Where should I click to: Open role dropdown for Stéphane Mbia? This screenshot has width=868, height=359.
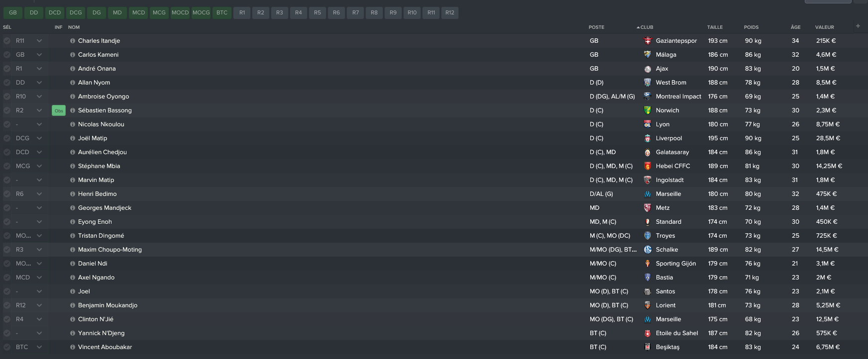tap(39, 166)
